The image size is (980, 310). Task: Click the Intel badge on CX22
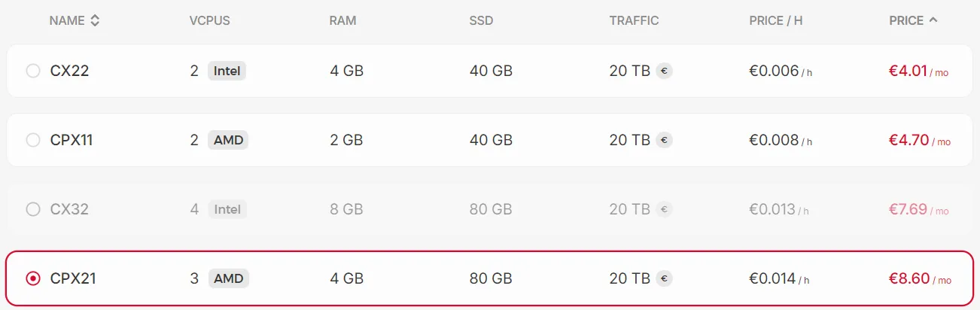227,71
